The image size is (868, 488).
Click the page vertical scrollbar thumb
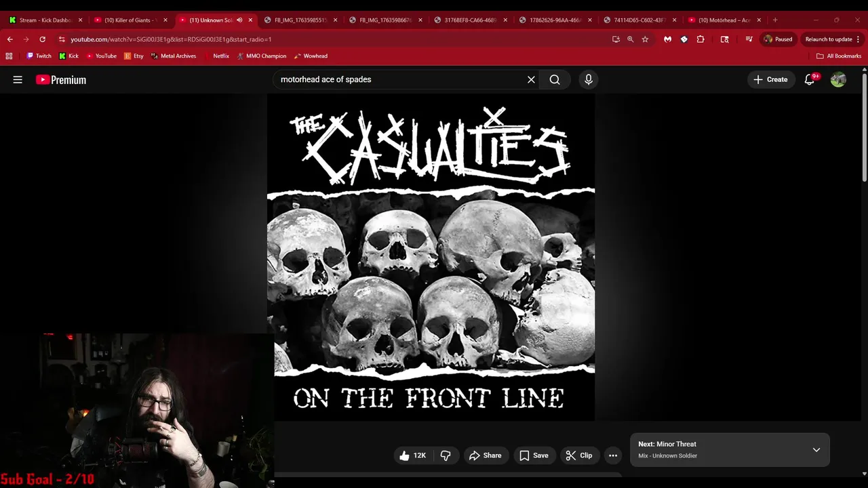[x=864, y=129]
